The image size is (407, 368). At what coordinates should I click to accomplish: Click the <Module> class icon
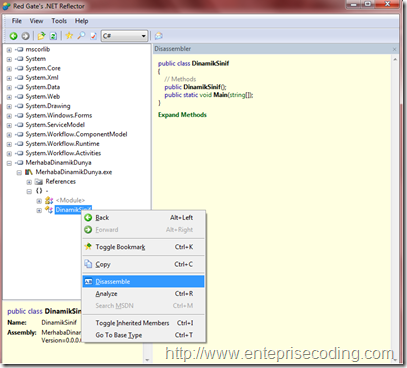pyautogui.click(x=49, y=200)
